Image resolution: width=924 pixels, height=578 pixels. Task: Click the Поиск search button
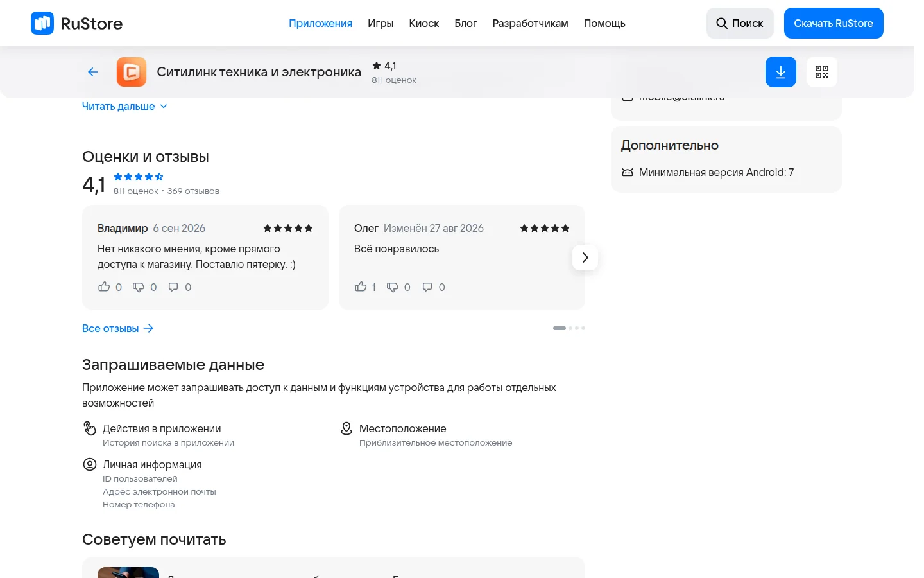(740, 23)
